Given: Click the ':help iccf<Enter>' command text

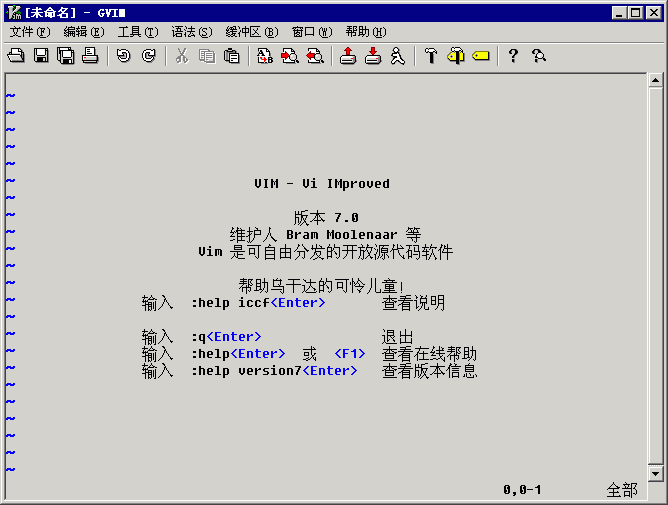Looking at the screenshot, I should tap(258, 303).
